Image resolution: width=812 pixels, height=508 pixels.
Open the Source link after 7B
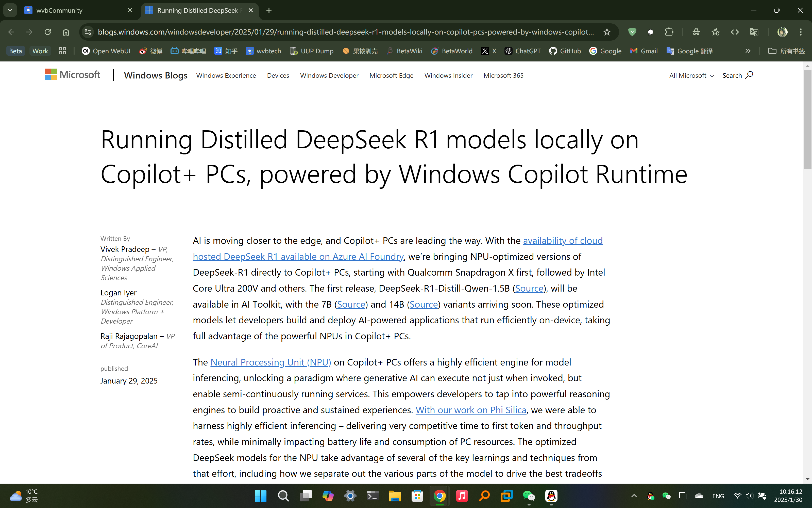(351, 304)
